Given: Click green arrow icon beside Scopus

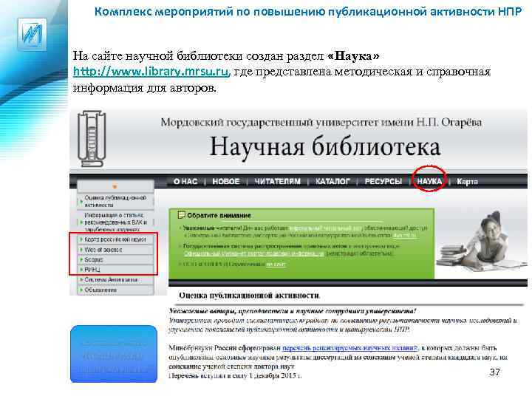Looking at the screenshot, I should pyautogui.click(x=81, y=259).
